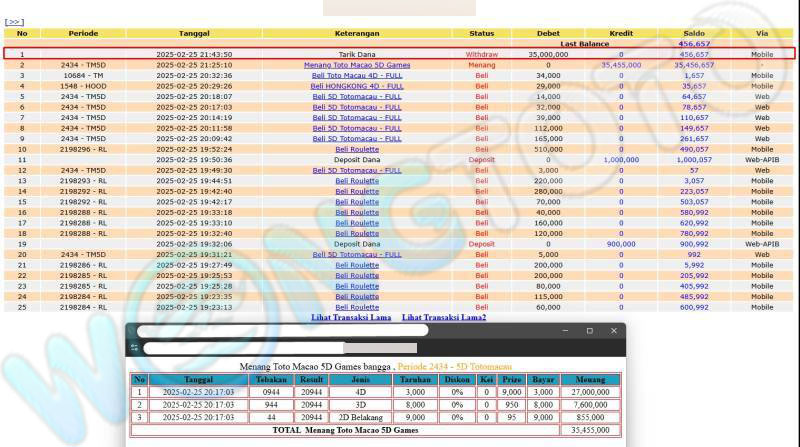Open Beli Roulette link at 19:23:35
Screen dimensions: 800x447
357,296
